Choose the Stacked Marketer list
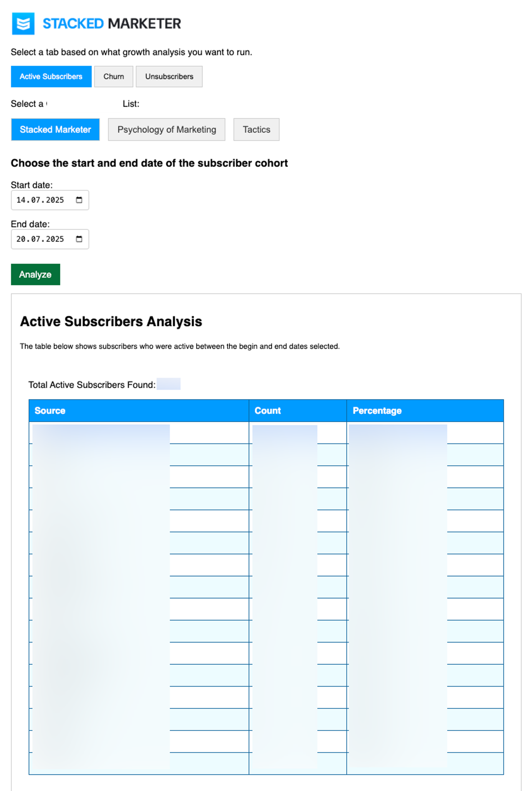 pyautogui.click(x=55, y=130)
